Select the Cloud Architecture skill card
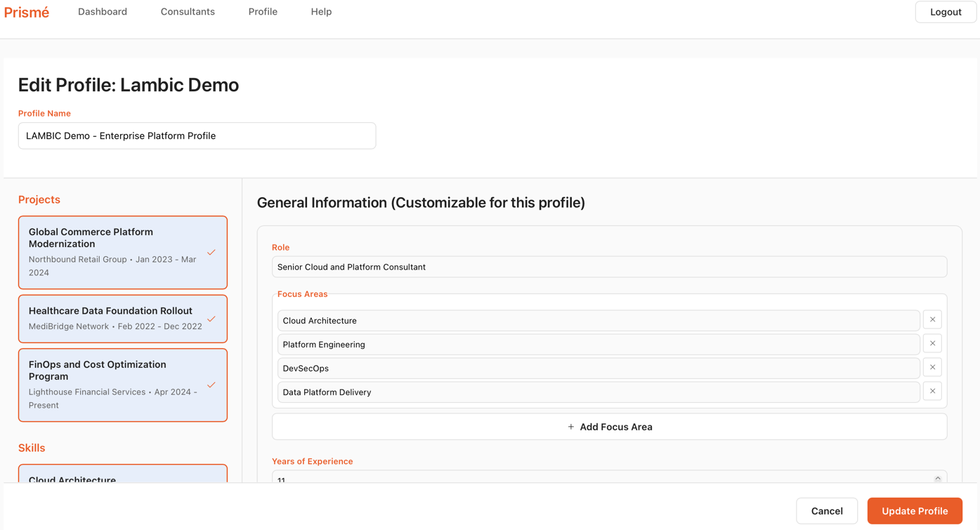This screenshot has height=530, width=980. pos(123,477)
